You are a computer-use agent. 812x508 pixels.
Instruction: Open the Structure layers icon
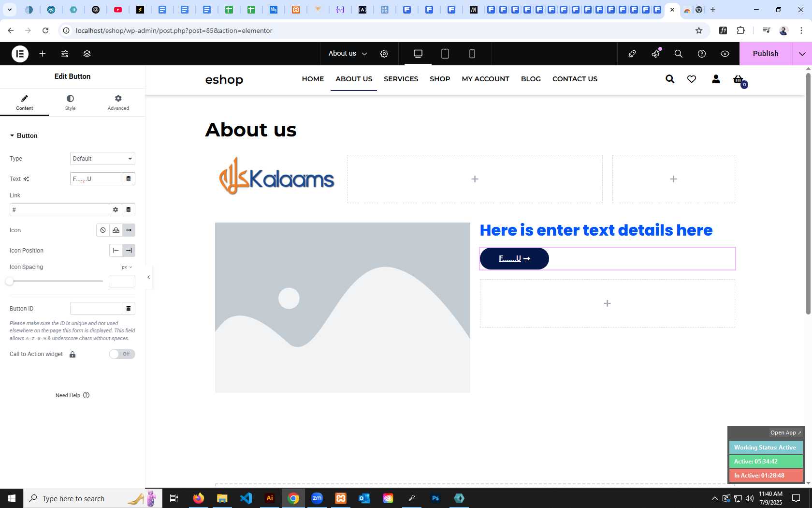[87, 54]
